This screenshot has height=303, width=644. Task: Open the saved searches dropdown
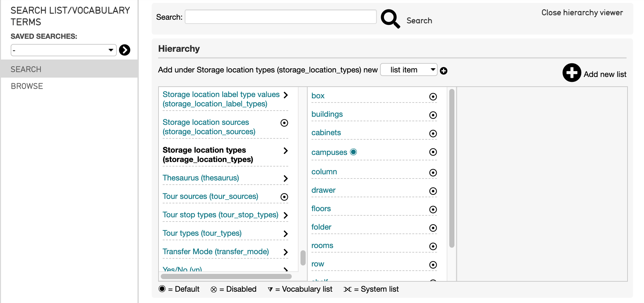click(63, 50)
